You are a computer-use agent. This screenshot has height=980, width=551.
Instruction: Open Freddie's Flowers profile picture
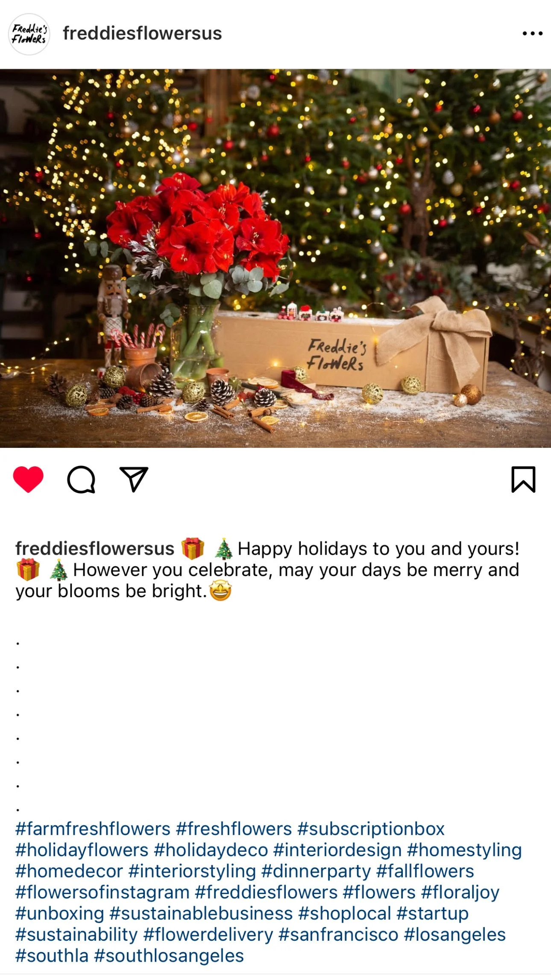29,34
